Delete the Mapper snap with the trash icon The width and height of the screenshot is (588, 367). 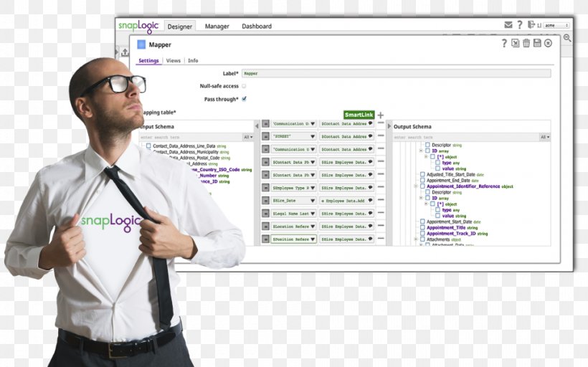(526, 44)
